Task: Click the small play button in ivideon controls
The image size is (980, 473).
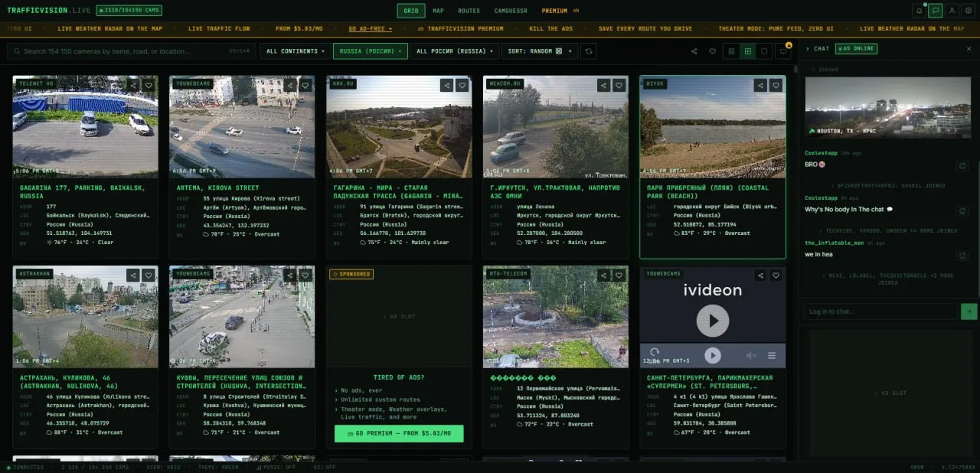Action: coord(713,355)
